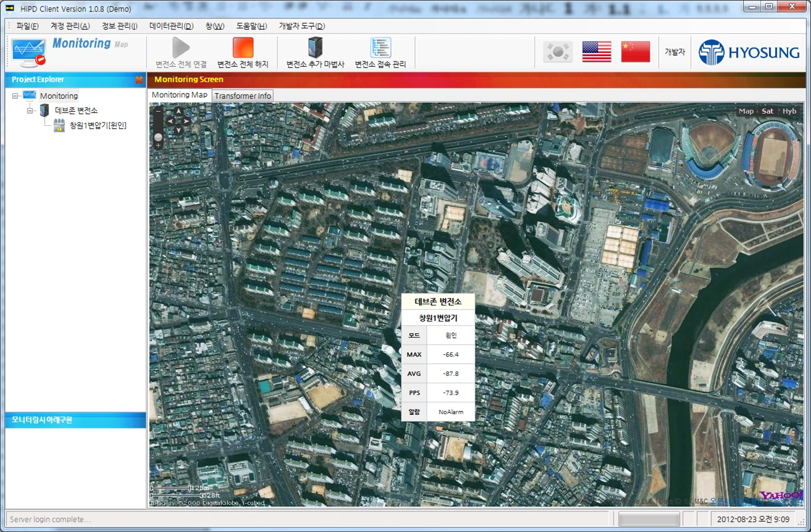The image size is (811, 532).
Task: Open the 도움말(H) menu
Action: [251, 26]
